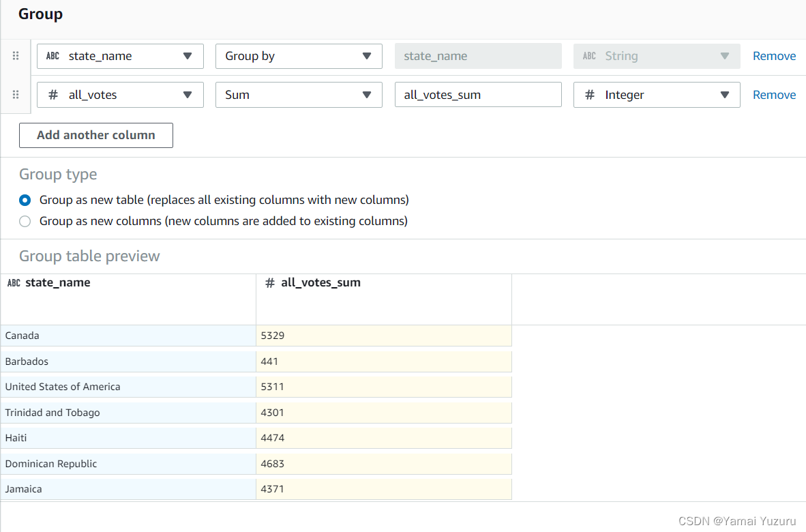Click the Haiti cell

(128, 438)
